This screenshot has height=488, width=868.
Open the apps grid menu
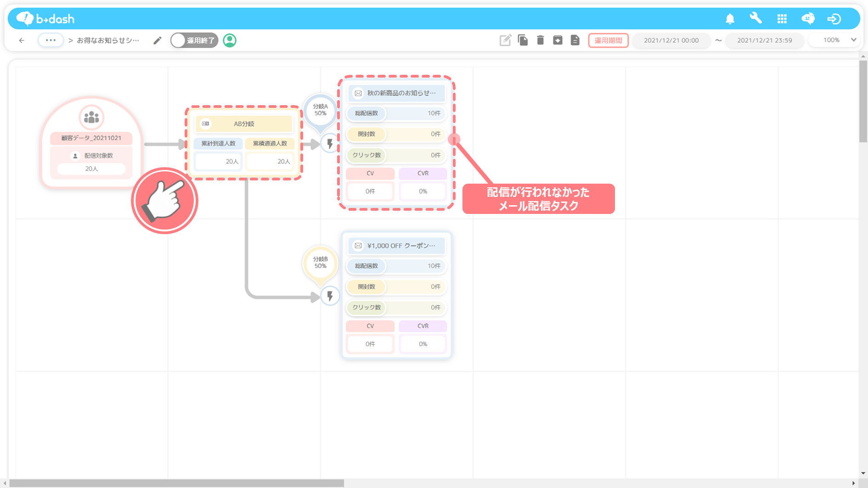coord(782,19)
